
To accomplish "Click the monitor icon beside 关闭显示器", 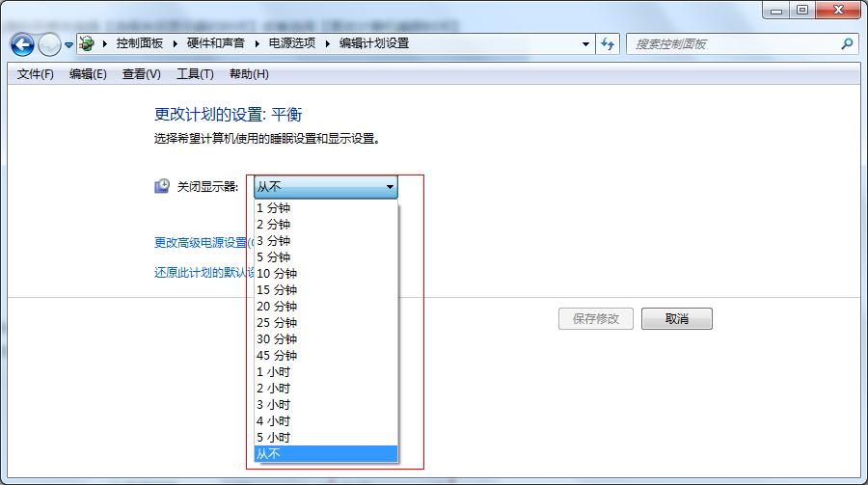I will [x=162, y=186].
